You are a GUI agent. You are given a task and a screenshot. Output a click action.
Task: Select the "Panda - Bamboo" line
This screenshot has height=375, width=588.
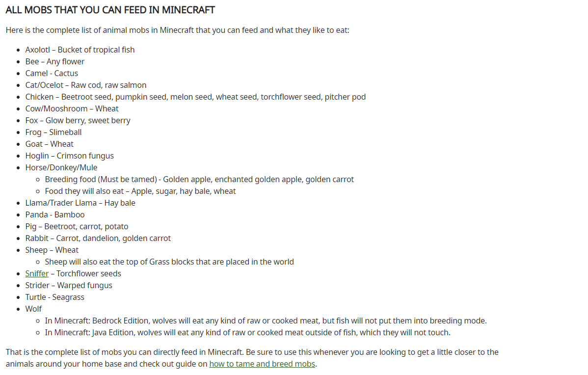[55, 215]
